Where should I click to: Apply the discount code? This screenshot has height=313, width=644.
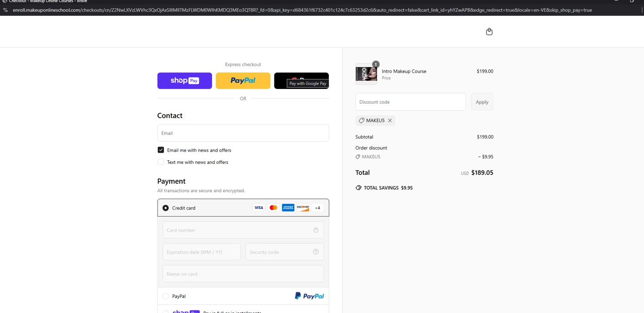pyautogui.click(x=482, y=102)
